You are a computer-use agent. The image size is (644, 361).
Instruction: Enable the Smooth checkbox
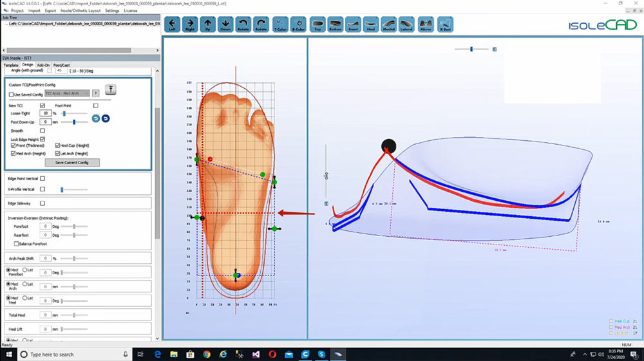pyautogui.click(x=43, y=131)
